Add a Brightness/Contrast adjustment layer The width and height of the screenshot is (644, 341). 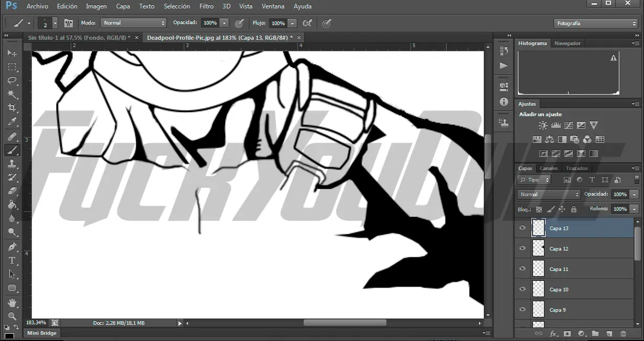(x=542, y=125)
